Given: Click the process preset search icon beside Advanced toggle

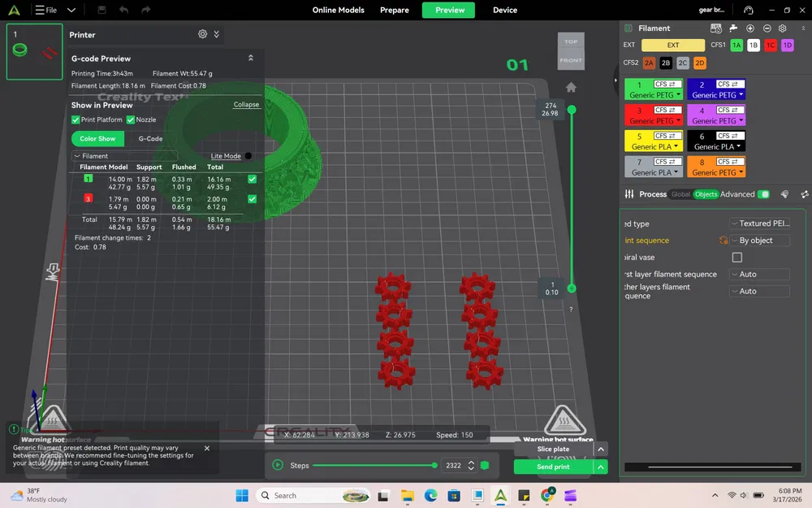Looking at the screenshot, I should click(x=784, y=194).
